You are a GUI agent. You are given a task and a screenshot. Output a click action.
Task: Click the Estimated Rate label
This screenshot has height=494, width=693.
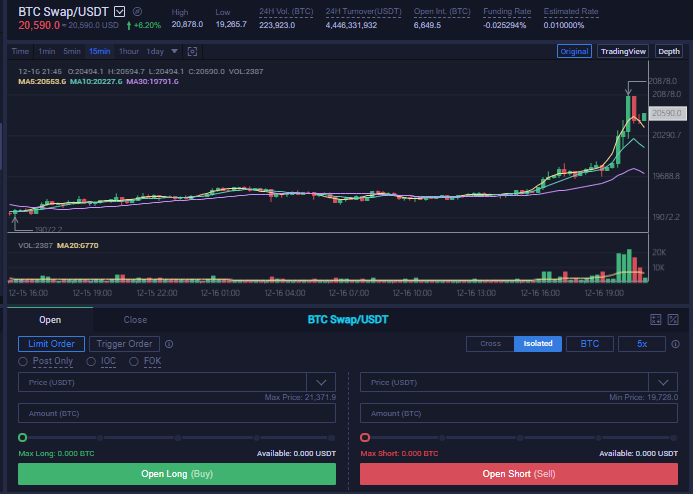[x=571, y=11]
